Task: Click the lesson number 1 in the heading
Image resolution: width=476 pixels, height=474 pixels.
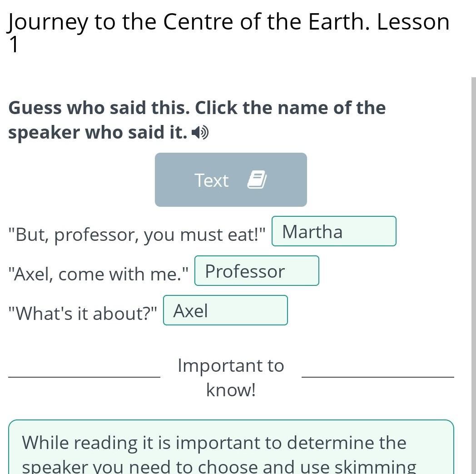Action: 13,45
